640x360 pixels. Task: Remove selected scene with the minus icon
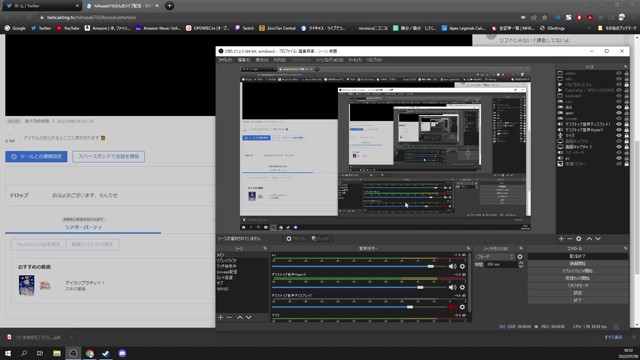click(229, 317)
